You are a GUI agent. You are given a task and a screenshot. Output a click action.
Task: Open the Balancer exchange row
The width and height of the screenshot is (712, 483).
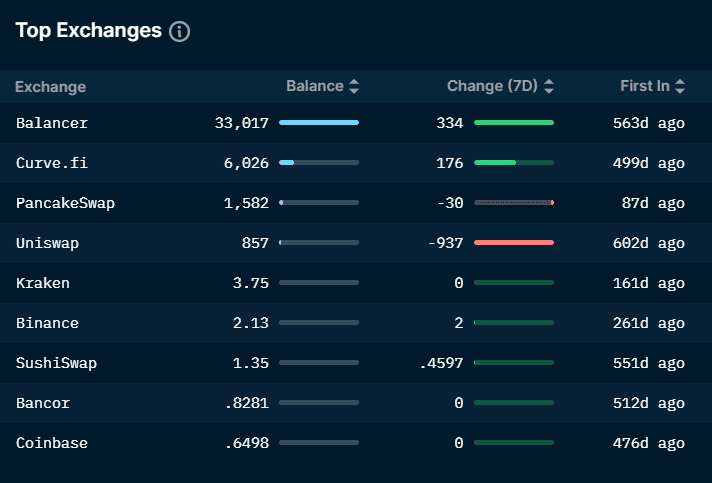coord(52,123)
